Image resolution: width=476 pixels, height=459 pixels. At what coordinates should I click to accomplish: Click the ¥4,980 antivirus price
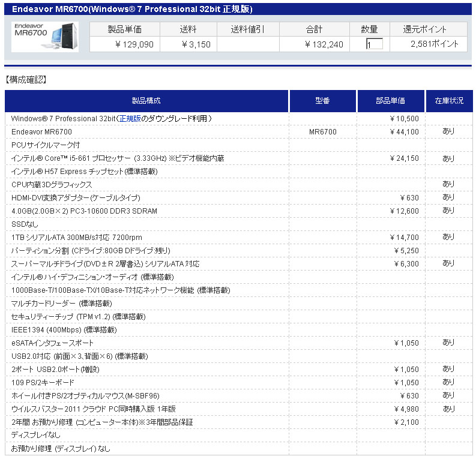click(406, 409)
